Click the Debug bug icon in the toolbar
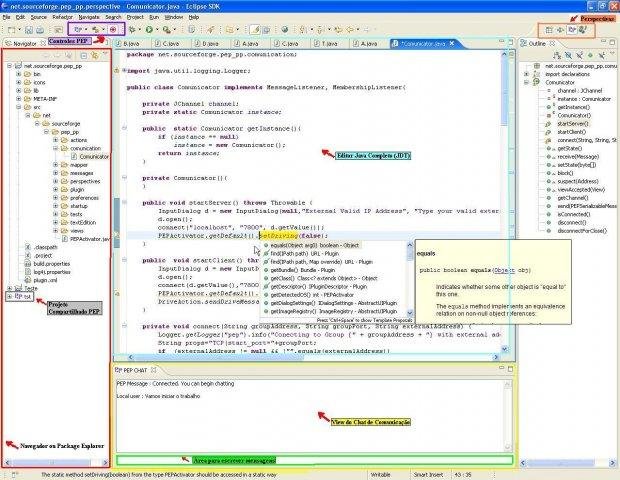The height and width of the screenshot is (480, 620). pyautogui.click(x=132, y=29)
